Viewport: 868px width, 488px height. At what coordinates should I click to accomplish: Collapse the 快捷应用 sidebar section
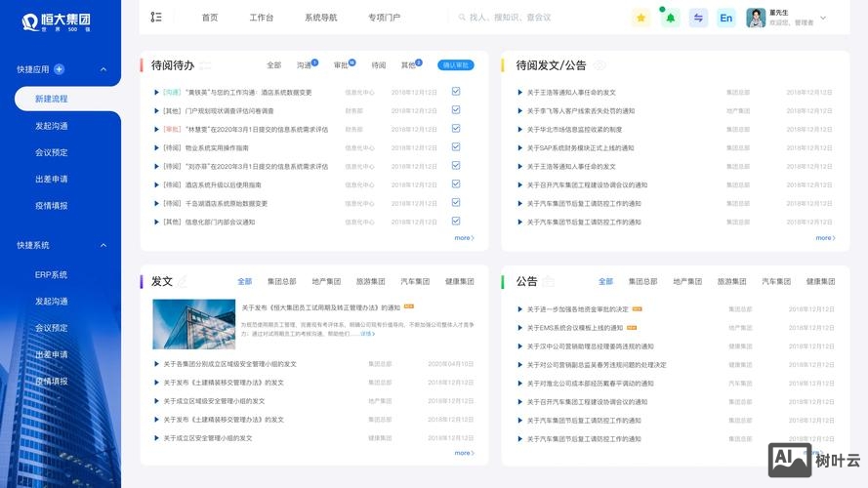click(x=103, y=69)
